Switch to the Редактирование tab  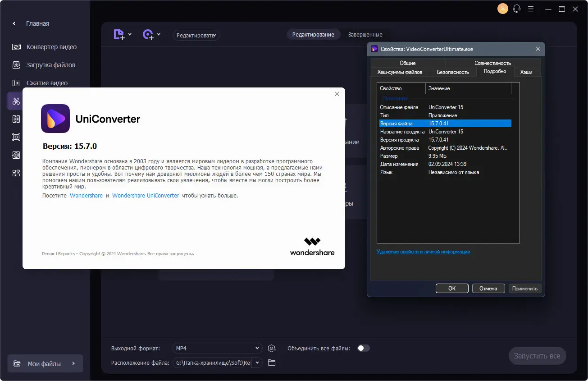click(x=313, y=35)
